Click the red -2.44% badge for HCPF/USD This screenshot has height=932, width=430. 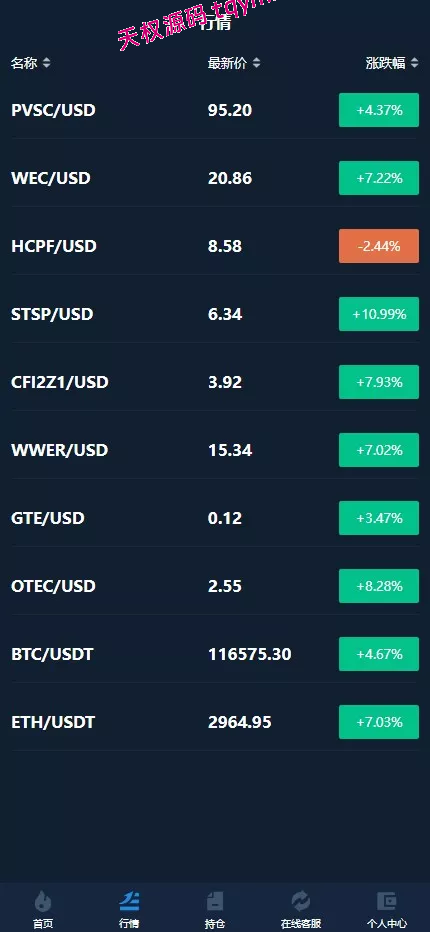point(379,246)
